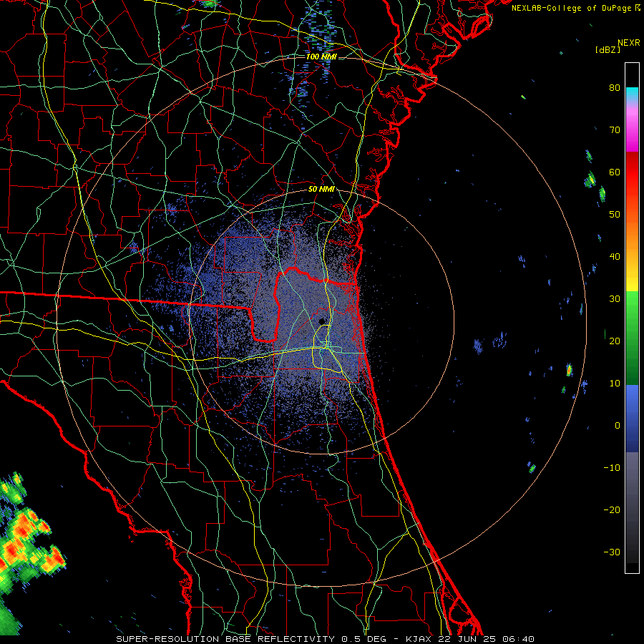Click the green segment of the color bar

[x=632, y=338]
